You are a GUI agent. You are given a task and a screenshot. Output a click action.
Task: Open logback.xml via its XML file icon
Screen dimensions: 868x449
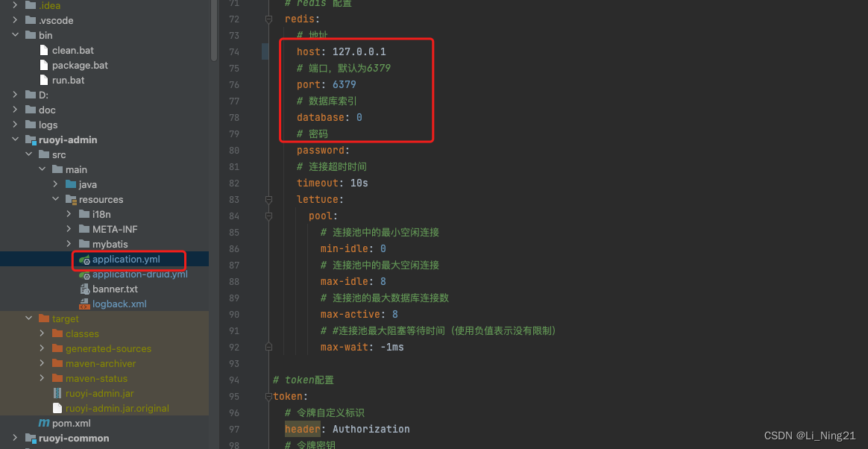click(x=84, y=304)
